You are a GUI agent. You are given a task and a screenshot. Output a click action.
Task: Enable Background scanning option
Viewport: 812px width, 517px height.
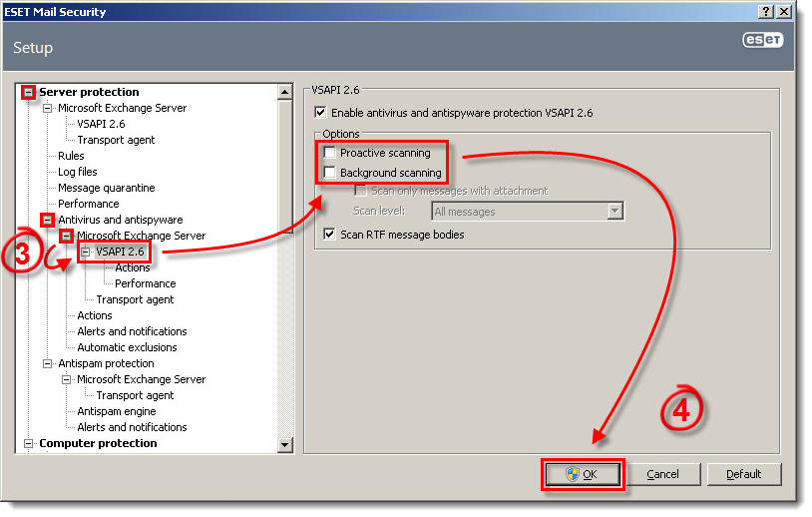pos(329,172)
